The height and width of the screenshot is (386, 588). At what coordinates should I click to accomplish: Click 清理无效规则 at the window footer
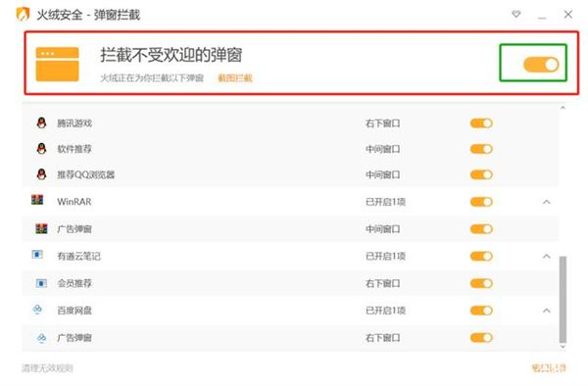pyautogui.click(x=47, y=368)
